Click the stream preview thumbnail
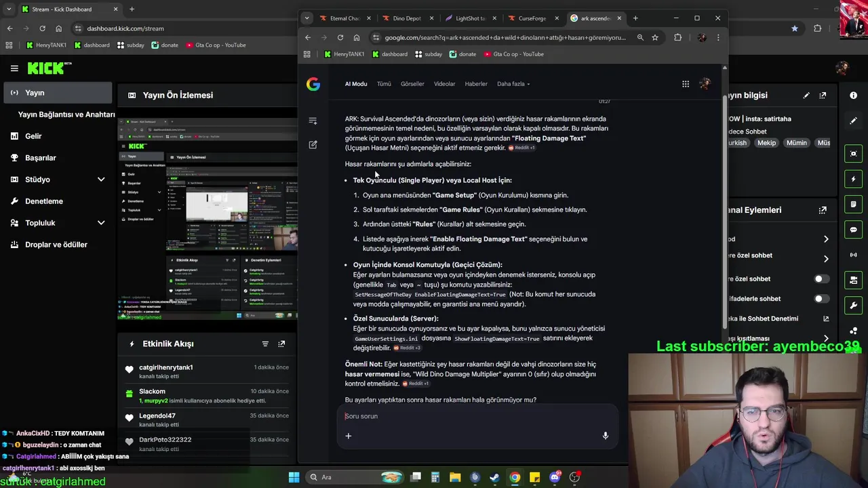 pos(208,218)
